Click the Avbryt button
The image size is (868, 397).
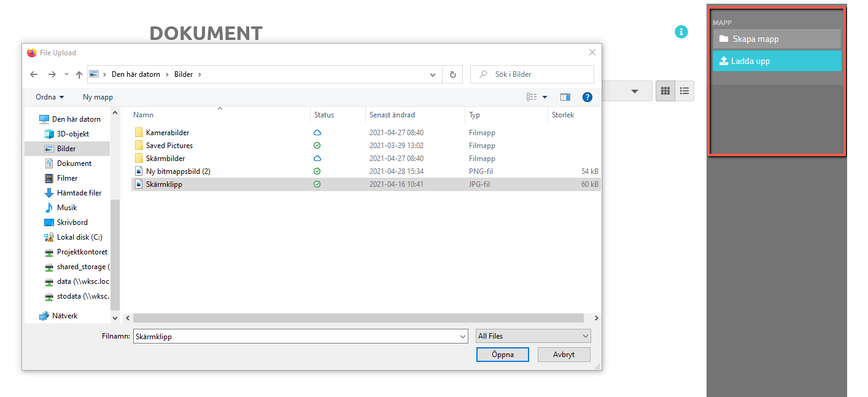tap(564, 355)
